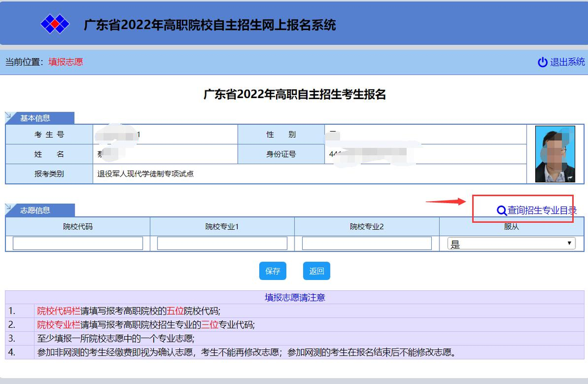Click the candidate photo thumbnail
This screenshot has width=588, height=384.
[x=555, y=154]
